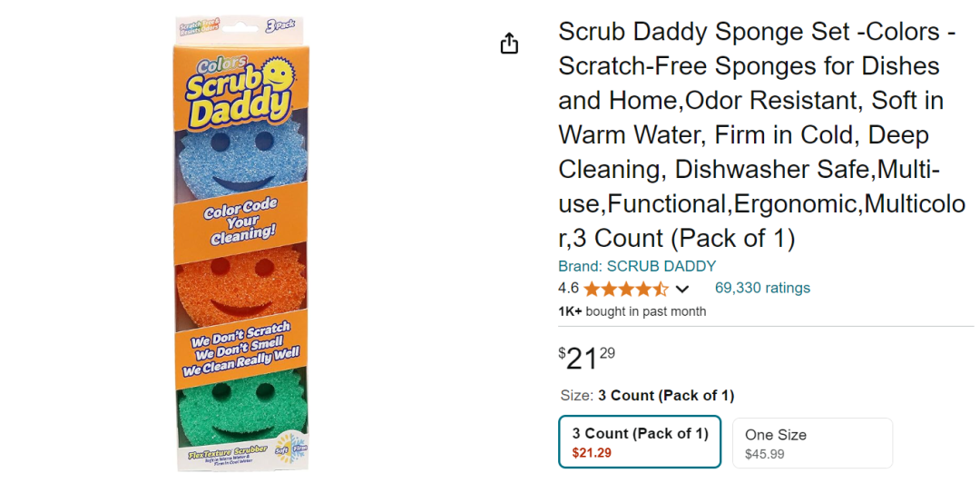Click the $45.99 price under One Size
Image resolution: width=980 pixels, height=483 pixels.
pos(764,454)
